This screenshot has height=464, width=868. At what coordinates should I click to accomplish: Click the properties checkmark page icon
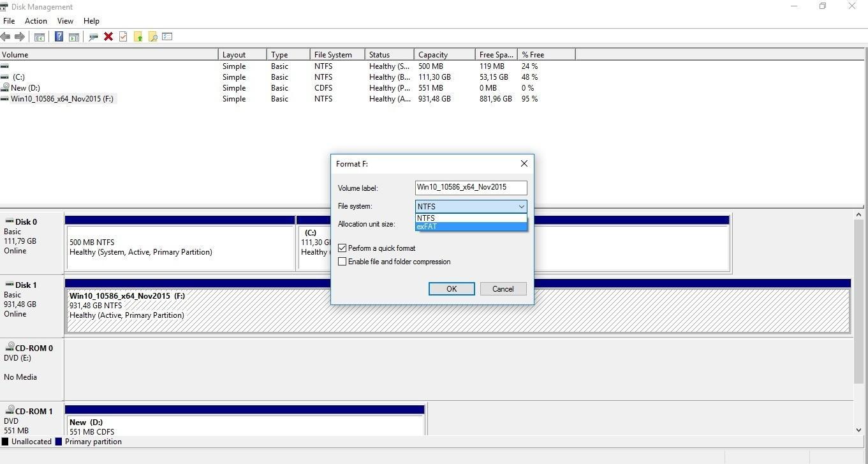pyautogui.click(x=123, y=37)
